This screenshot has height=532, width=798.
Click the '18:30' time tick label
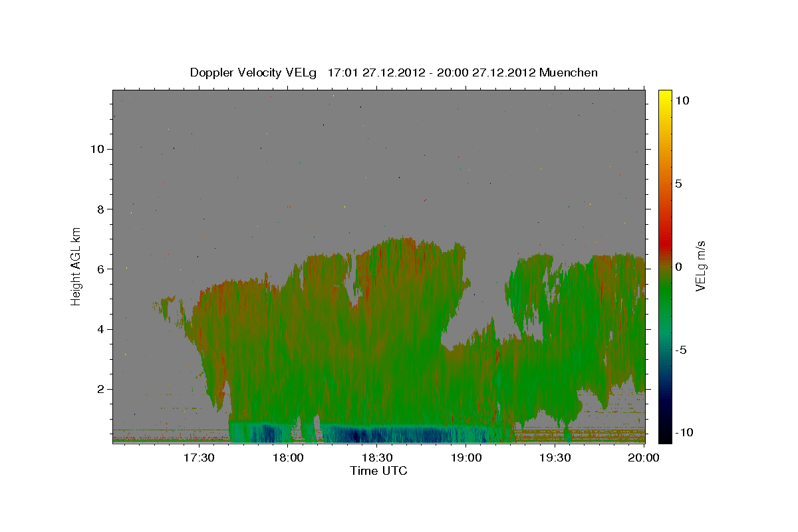[x=377, y=458]
